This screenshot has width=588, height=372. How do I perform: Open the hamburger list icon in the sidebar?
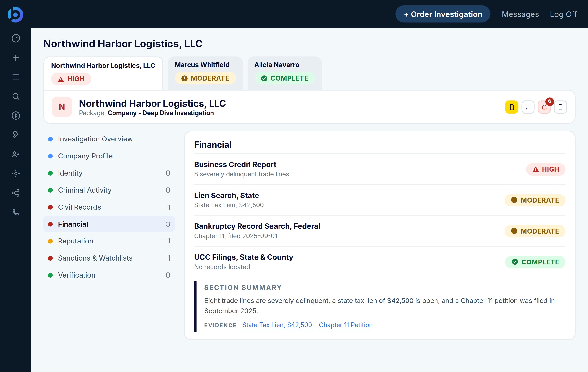pyautogui.click(x=16, y=77)
